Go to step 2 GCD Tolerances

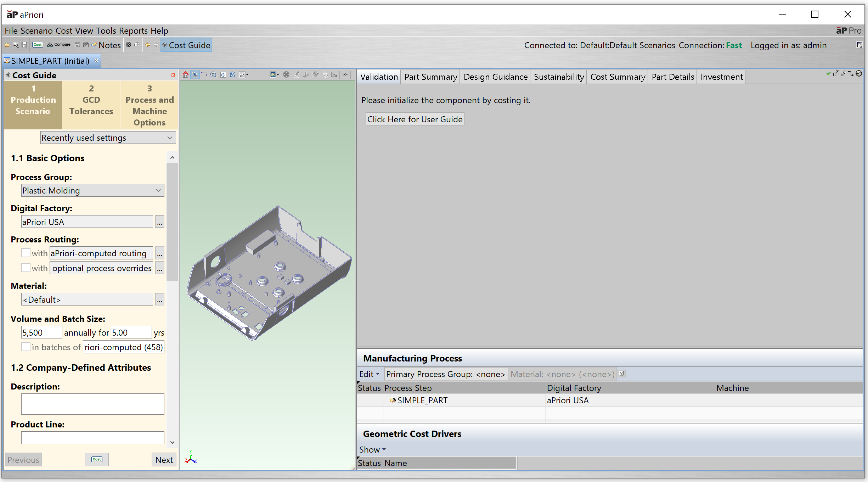91,105
